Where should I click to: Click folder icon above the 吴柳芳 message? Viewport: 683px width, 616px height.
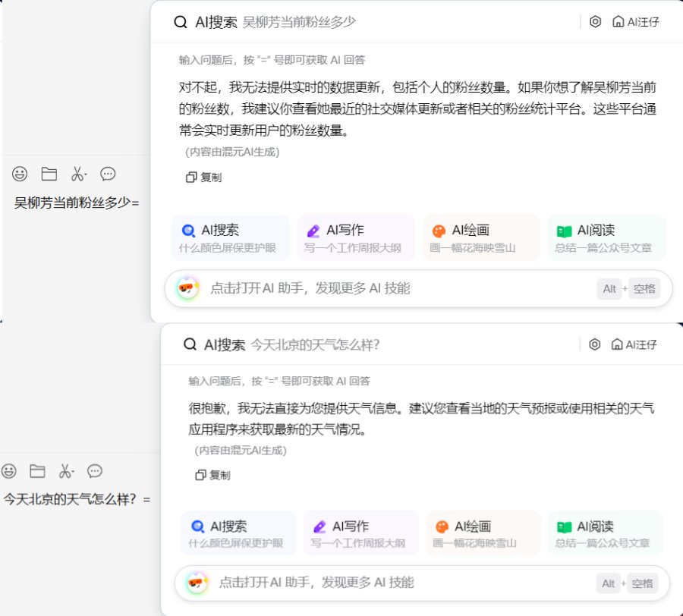[49, 174]
